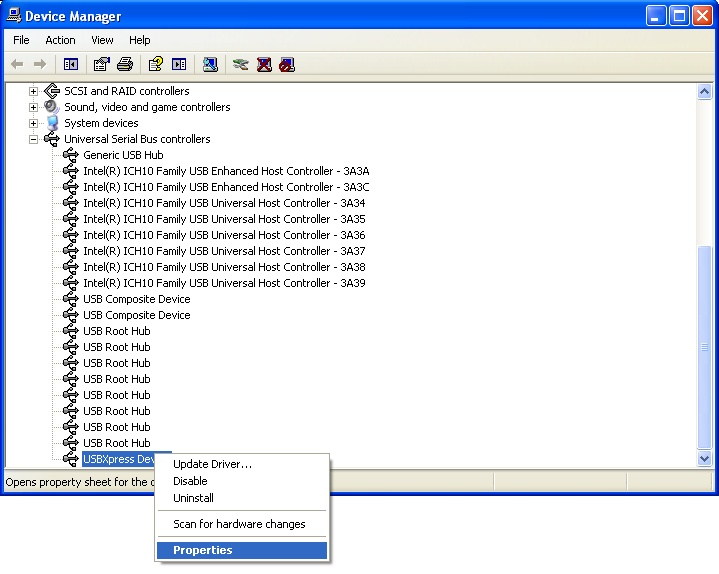Image resolution: width=719 pixels, height=574 pixels.
Task: Click the Forward arrow toolbar icon
Action: click(x=40, y=64)
